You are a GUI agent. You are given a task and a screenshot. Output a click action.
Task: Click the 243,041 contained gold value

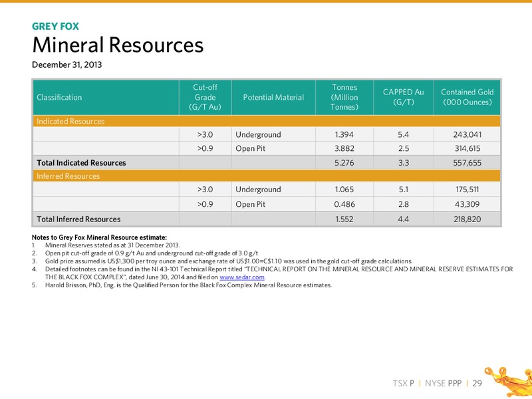467,135
